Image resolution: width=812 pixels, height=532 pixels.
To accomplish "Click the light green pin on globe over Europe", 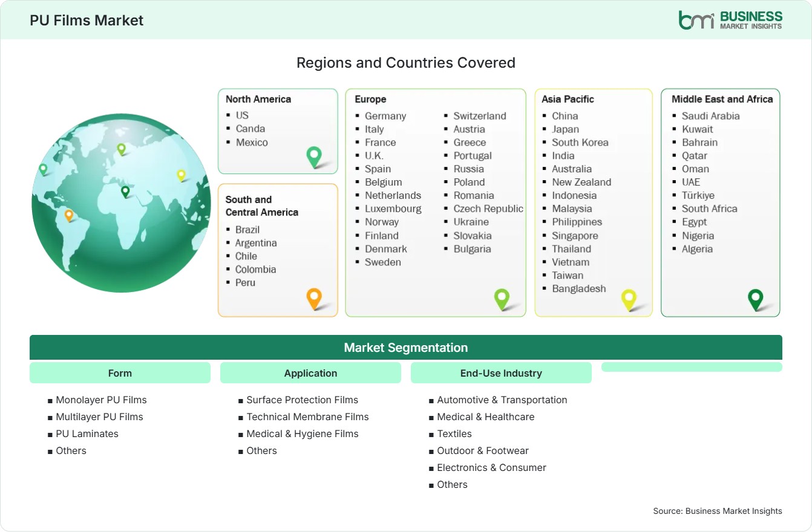I will [121, 149].
